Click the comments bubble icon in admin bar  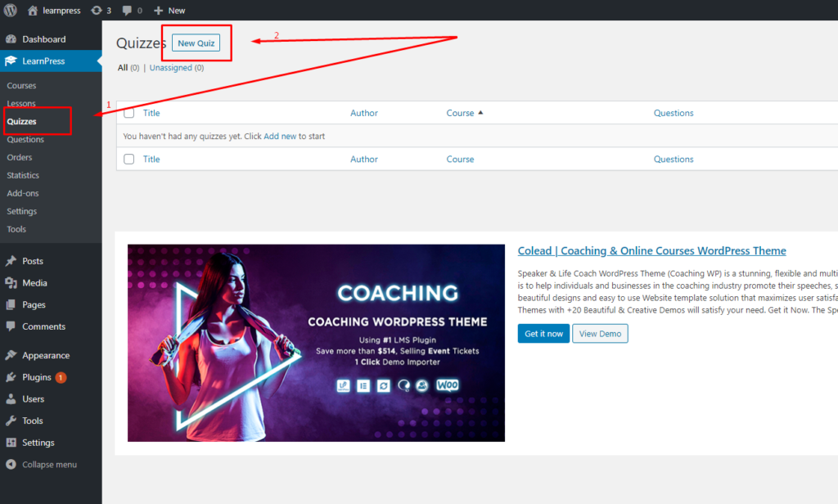coord(127,11)
